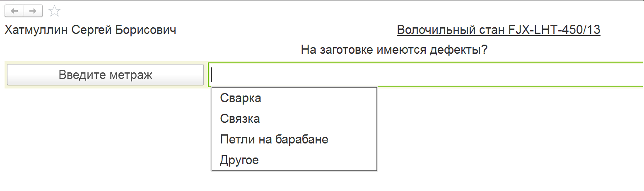The image size is (644, 191).
Task: Click the Введите метраж button
Action: tap(105, 75)
